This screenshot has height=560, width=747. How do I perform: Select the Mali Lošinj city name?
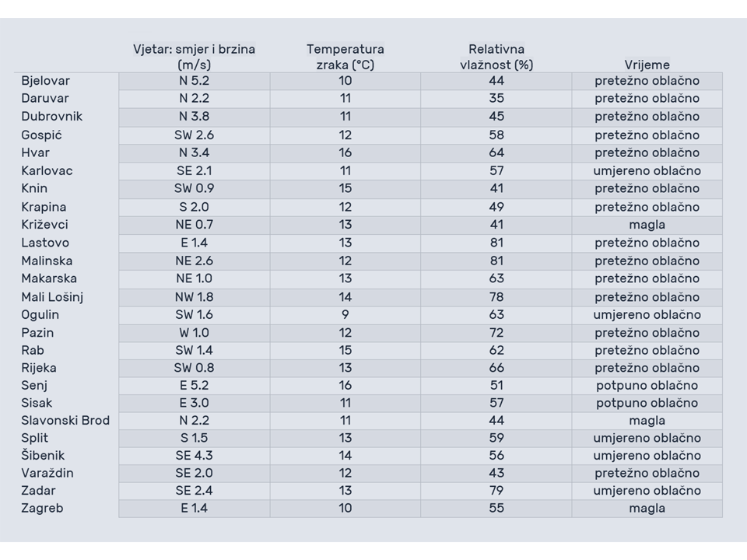52,297
